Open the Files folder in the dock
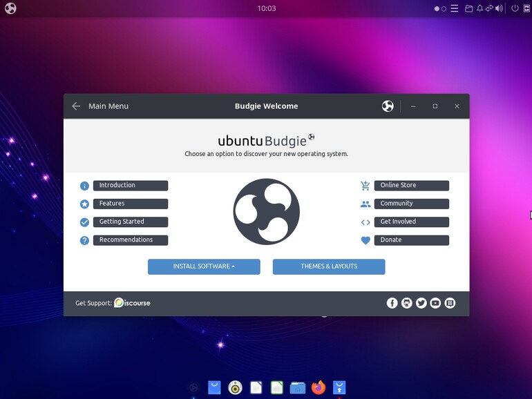532x399 pixels. click(298, 388)
